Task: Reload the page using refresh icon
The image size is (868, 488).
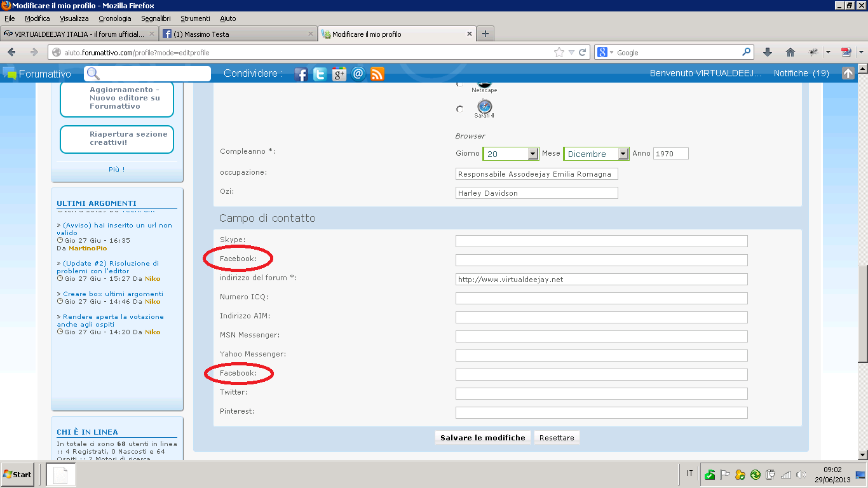Action: click(x=582, y=52)
